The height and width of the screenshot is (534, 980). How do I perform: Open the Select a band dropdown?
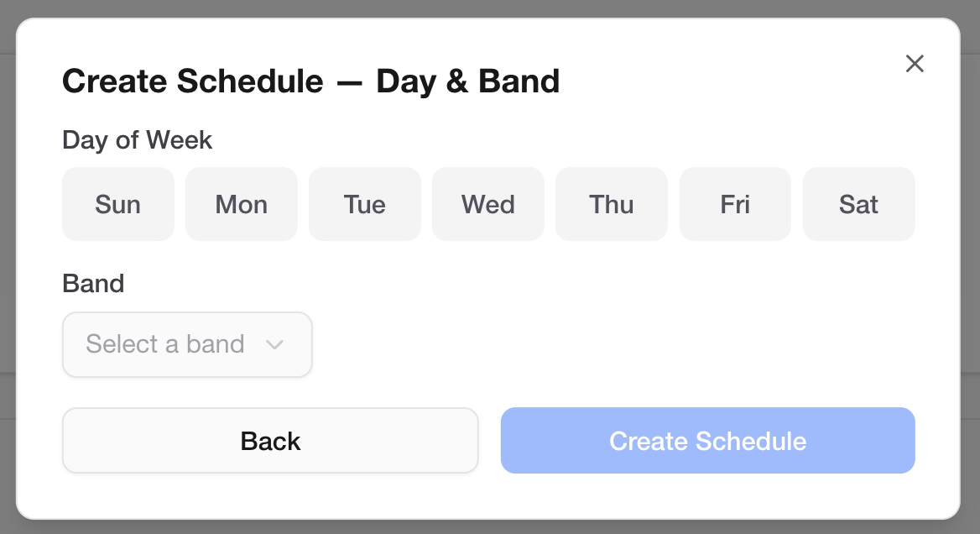pyautogui.click(x=187, y=344)
